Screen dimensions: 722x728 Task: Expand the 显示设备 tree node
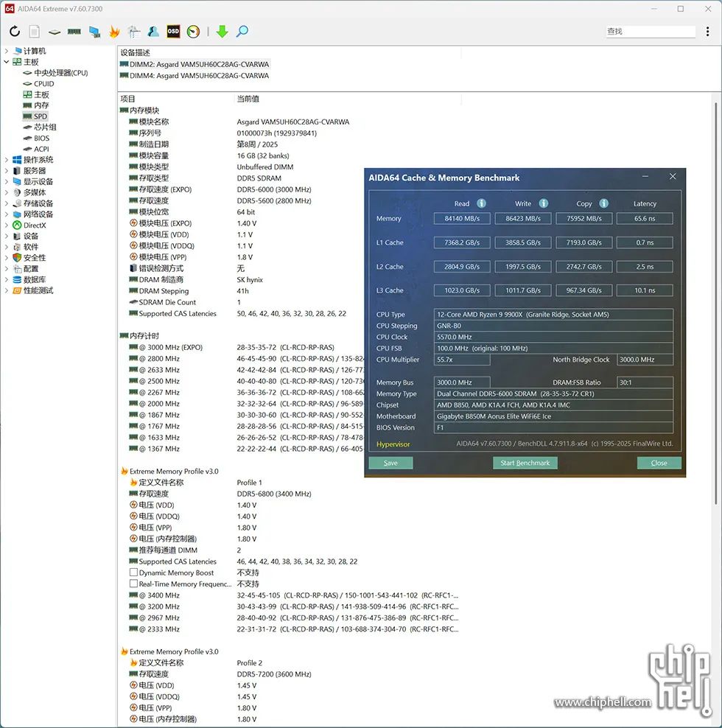7,181
